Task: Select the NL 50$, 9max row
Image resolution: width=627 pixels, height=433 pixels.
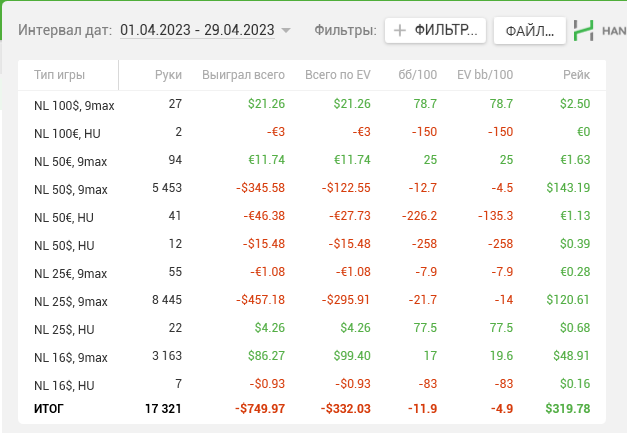Action: click(x=70, y=189)
